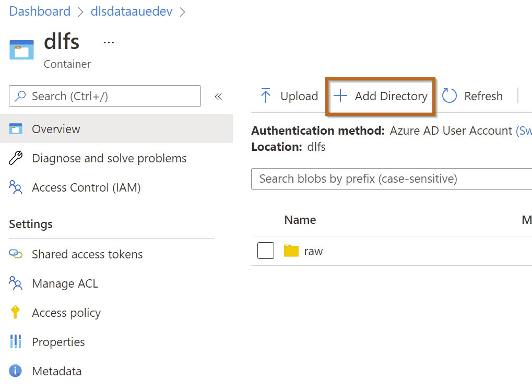Image resolution: width=532 pixels, height=392 pixels.
Task: Click the Access Control people icon
Action: point(16,187)
